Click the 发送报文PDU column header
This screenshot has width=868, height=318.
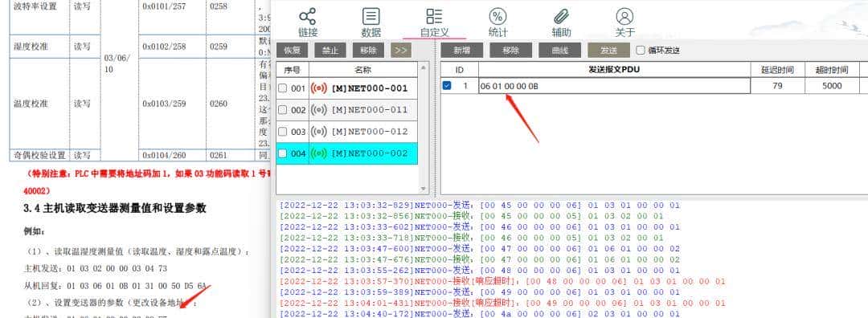tap(615, 70)
